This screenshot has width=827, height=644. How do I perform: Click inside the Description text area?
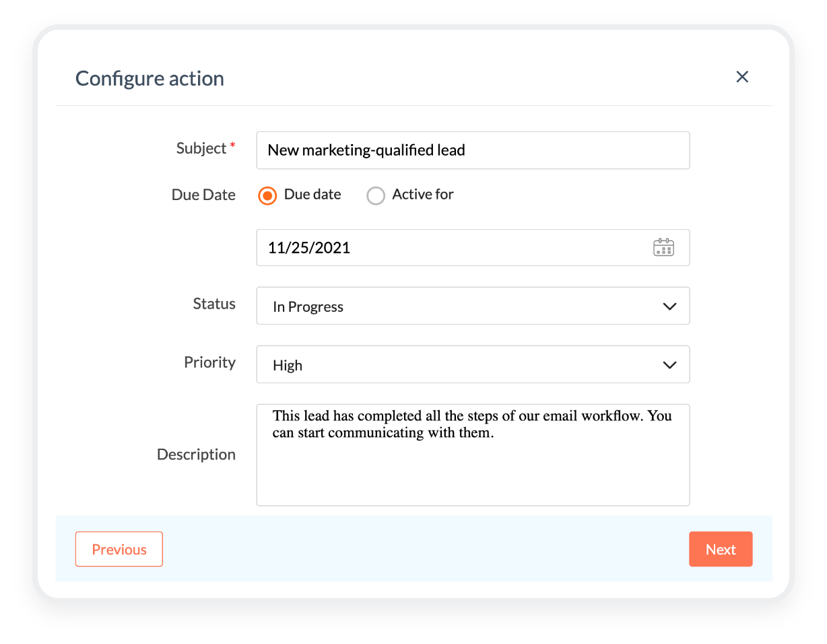(473, 455)
